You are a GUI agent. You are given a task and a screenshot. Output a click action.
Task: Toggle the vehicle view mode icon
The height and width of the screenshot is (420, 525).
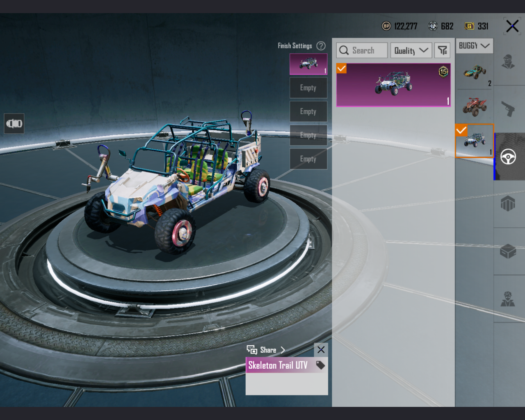[x=14, y=123]
